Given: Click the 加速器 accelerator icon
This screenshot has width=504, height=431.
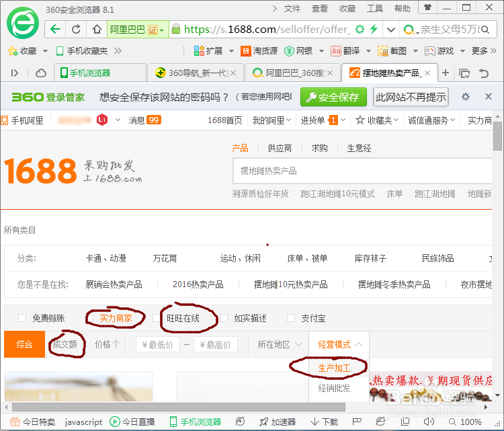Looking at the screenshot, I should pyautogui.click(x=263, y=422).
